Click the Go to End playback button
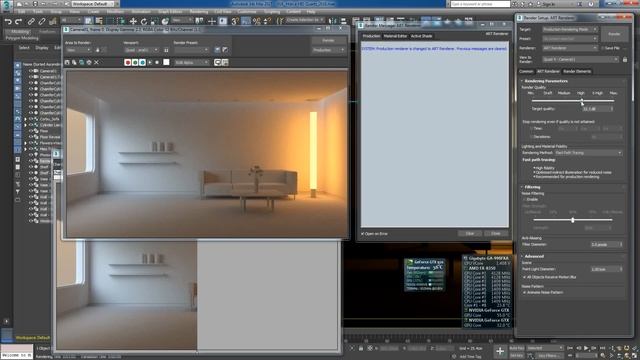 click(602, 348)
